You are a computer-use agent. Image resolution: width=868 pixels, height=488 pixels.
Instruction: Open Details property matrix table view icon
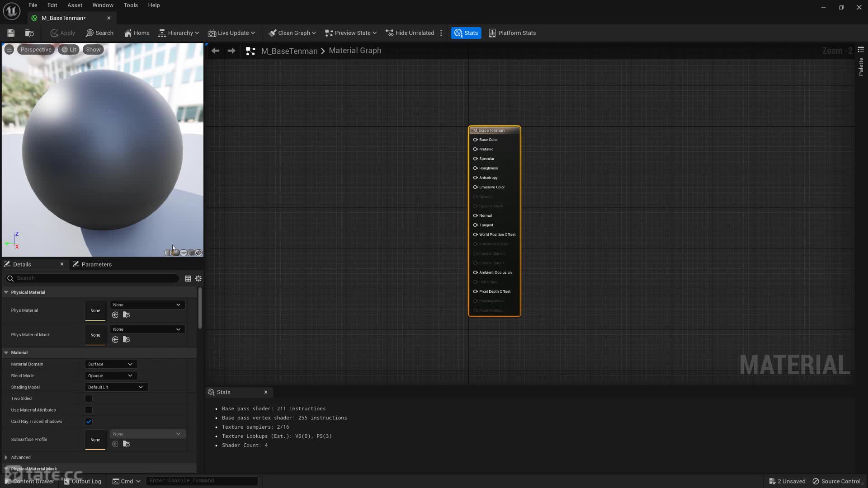point(188,279)
